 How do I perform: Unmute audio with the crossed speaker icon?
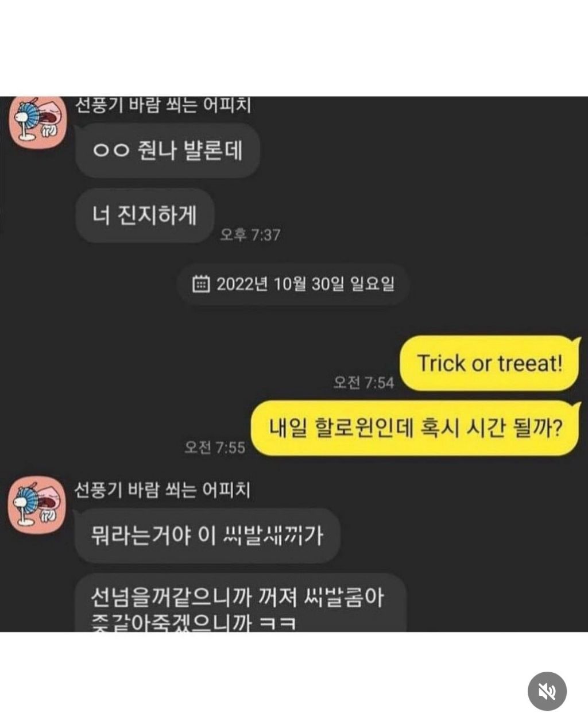(x=547, y=691)
